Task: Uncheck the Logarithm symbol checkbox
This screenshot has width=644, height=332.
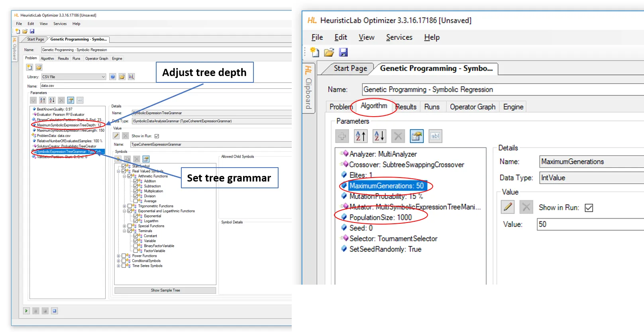Action: (135, 221)
